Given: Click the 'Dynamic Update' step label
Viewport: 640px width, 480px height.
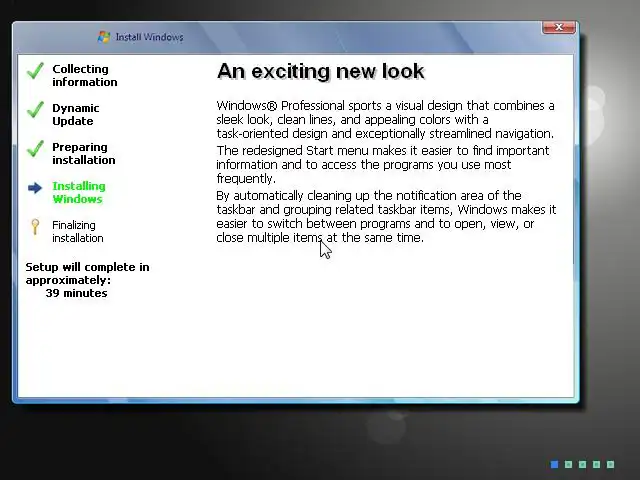Looking at the screenshot, I should pyautogui.click(x=76, y=115).
